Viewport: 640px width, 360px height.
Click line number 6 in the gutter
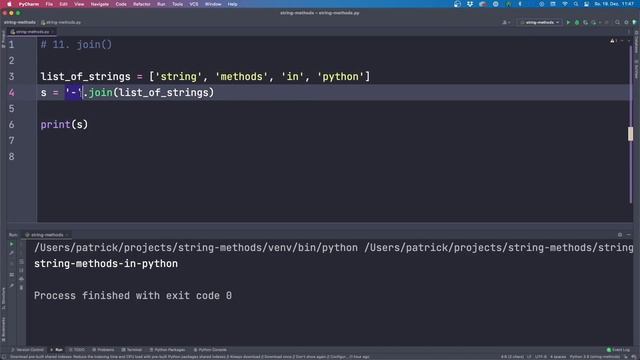11,124
